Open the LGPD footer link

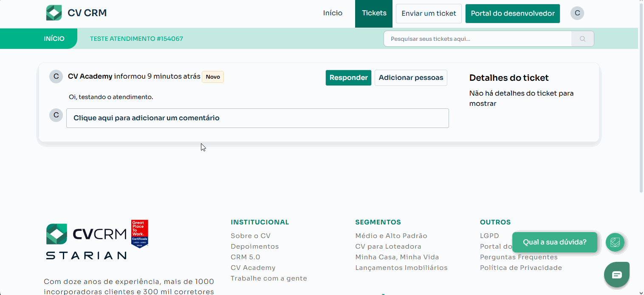[489, 236]
